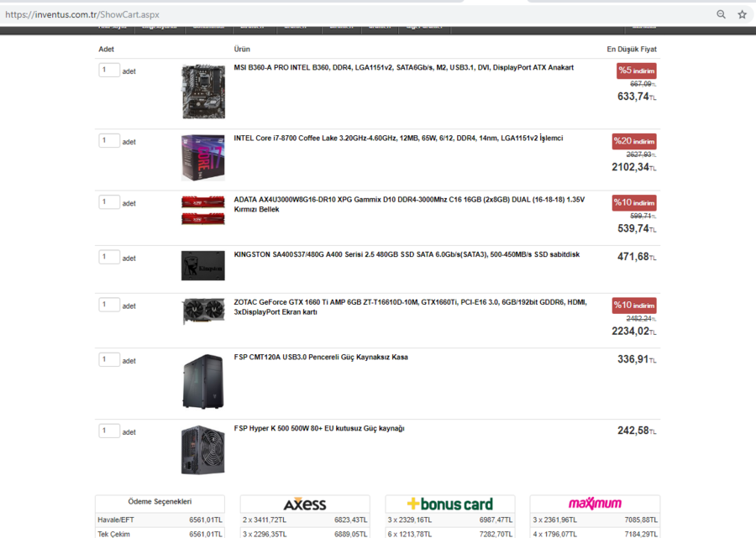
Task: Focus the quantity field for FSP Hyper K
Action: point(109,431)
